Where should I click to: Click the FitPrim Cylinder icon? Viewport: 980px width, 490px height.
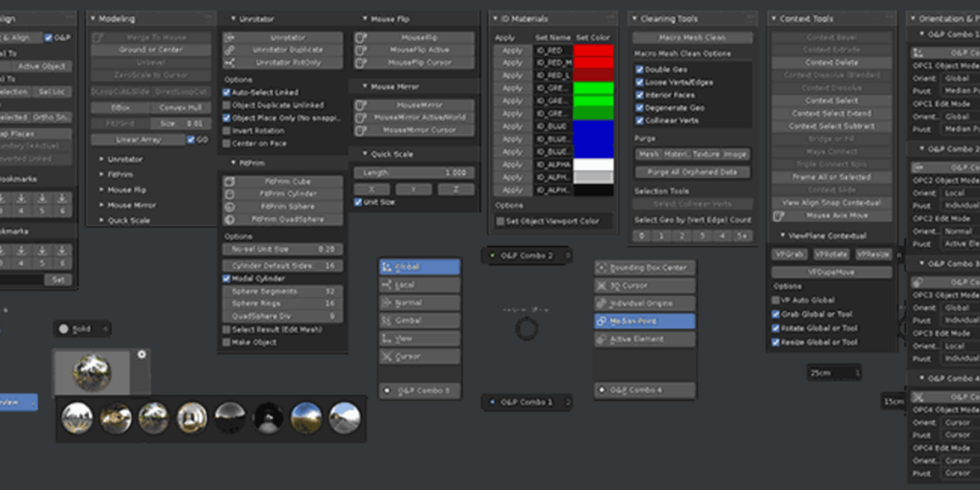(230, 193)
